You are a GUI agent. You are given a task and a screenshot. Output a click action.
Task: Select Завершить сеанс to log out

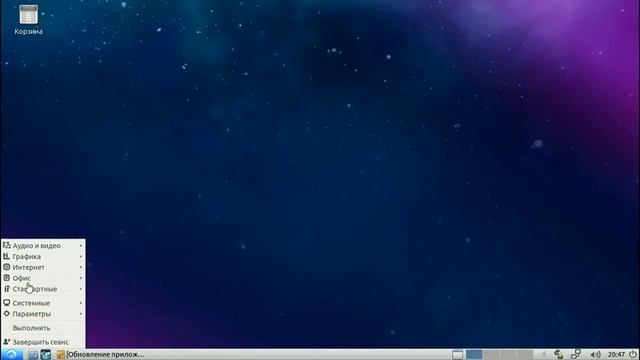[x=43, y=342]
